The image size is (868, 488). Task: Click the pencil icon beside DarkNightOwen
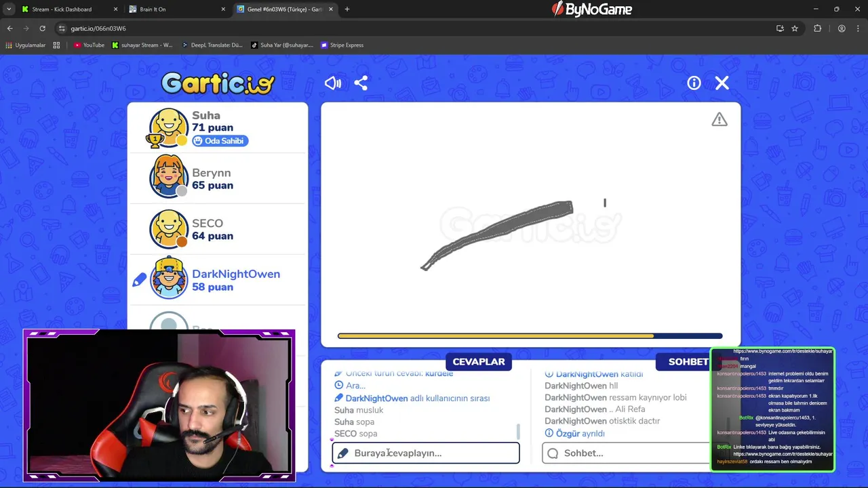[140, 279]
